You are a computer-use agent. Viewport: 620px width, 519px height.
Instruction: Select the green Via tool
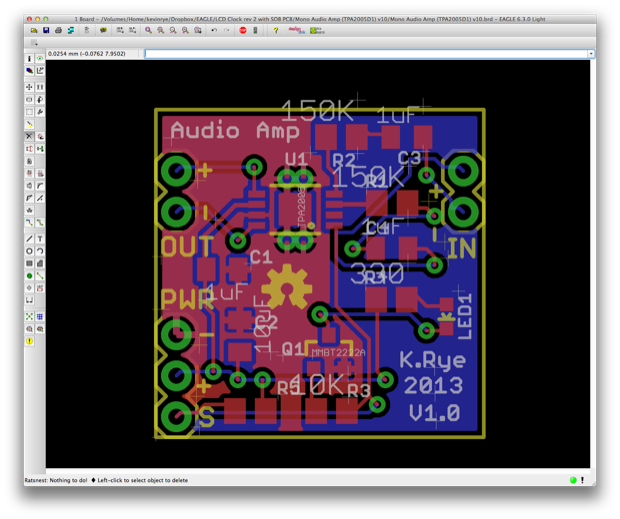click(29, 276)
